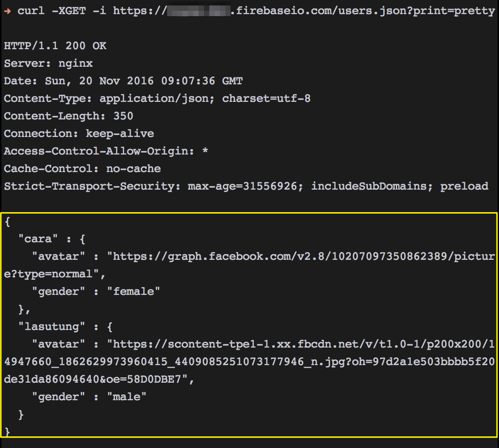Screen dimensions: 499x448
Task: Click the "female" gender value
Action: (134, 291)
